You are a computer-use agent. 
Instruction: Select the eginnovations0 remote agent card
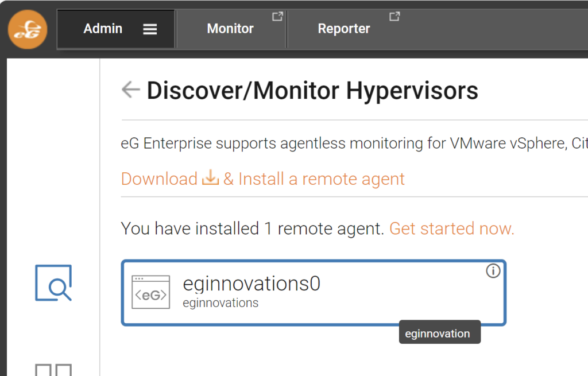click(x=314, y=292)
